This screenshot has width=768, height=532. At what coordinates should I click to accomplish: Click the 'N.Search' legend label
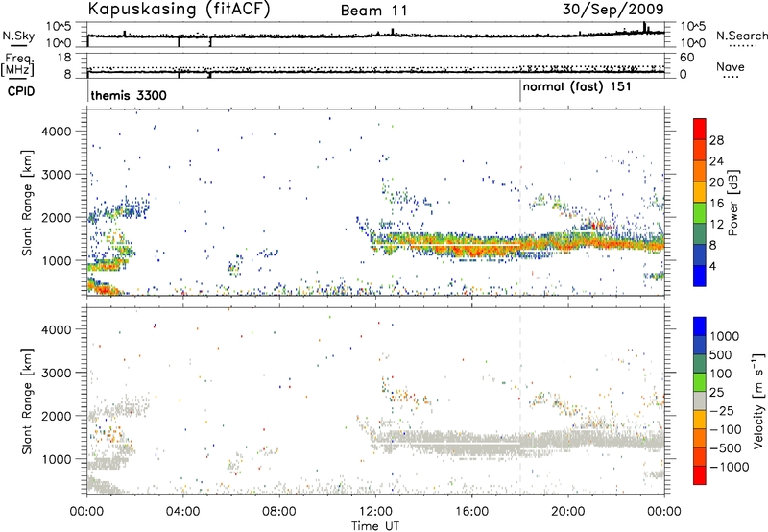click(x=741, y=36)
